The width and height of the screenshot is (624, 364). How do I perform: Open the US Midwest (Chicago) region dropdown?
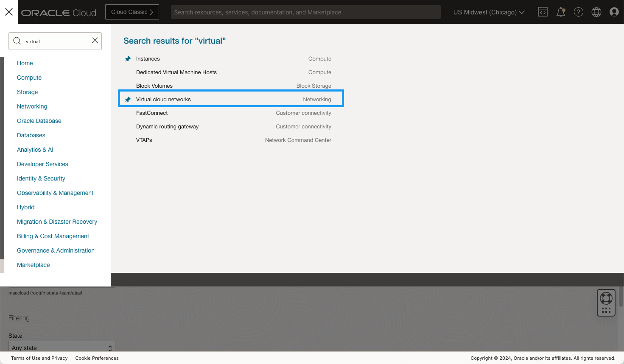(x=489, y=12)
